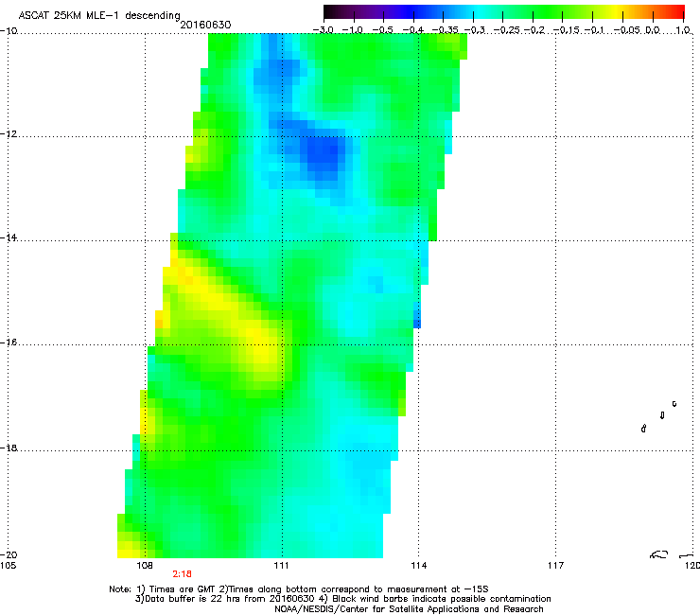Pick the -0.4 color scale label
Screen dimensions: 700x615
[413, 30]
